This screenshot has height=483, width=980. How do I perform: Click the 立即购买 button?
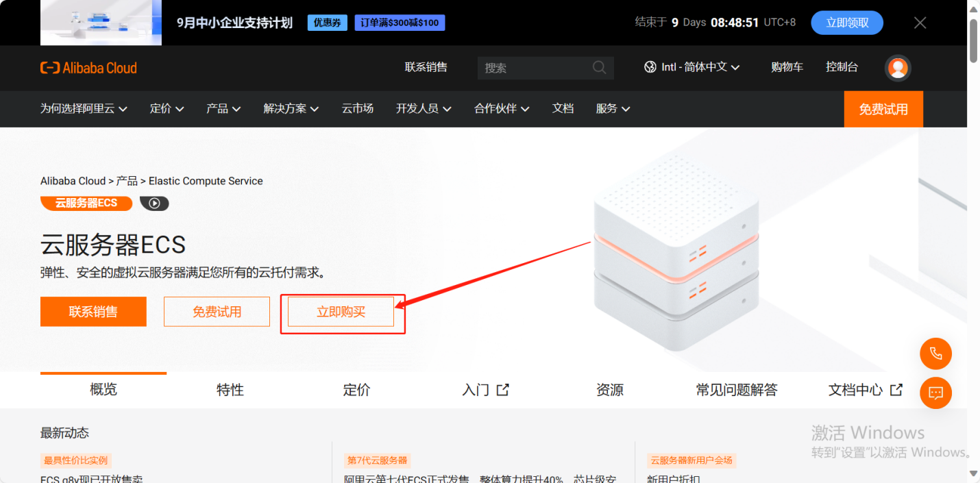tap(341, 312)
